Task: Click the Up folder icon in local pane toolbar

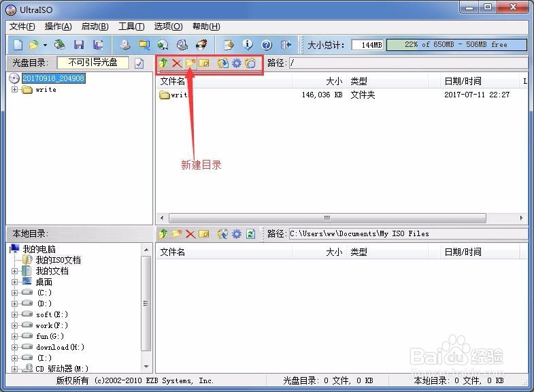Action: click(x=163, y=234)
